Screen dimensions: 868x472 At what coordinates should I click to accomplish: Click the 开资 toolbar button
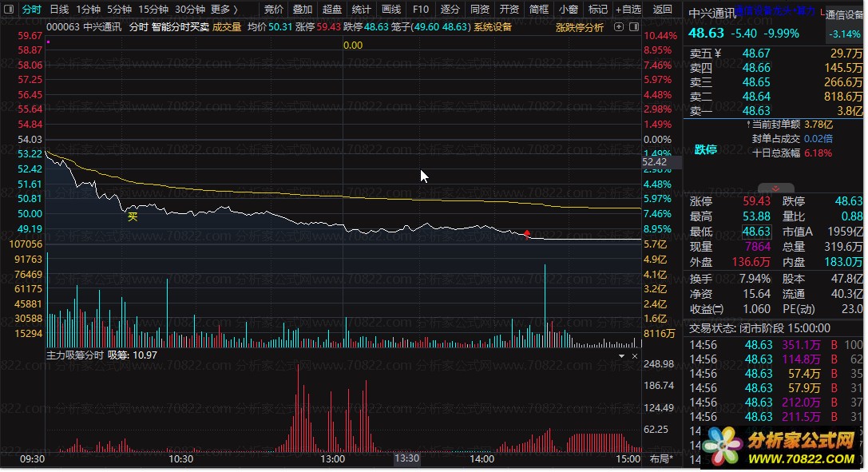point(509,10)
